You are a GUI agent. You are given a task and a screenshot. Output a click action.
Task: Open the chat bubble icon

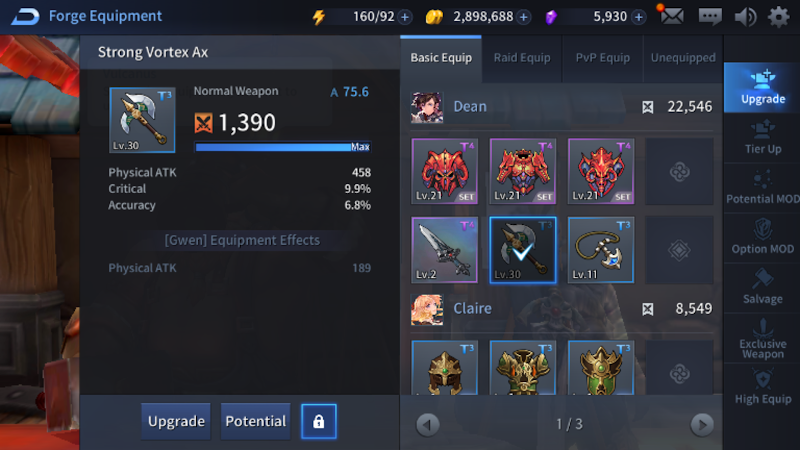click(710, 16)
